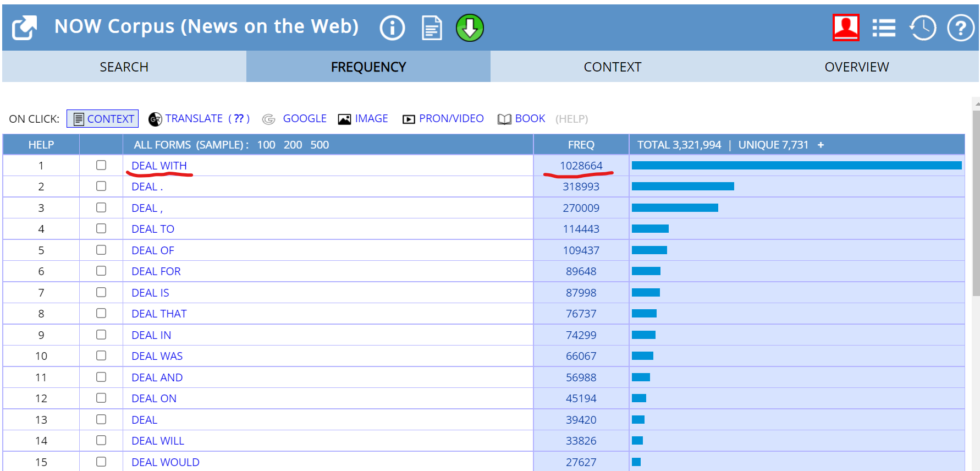Switch to the SEARCH tab
Screen dimensions: 980x471
point(124,67)
